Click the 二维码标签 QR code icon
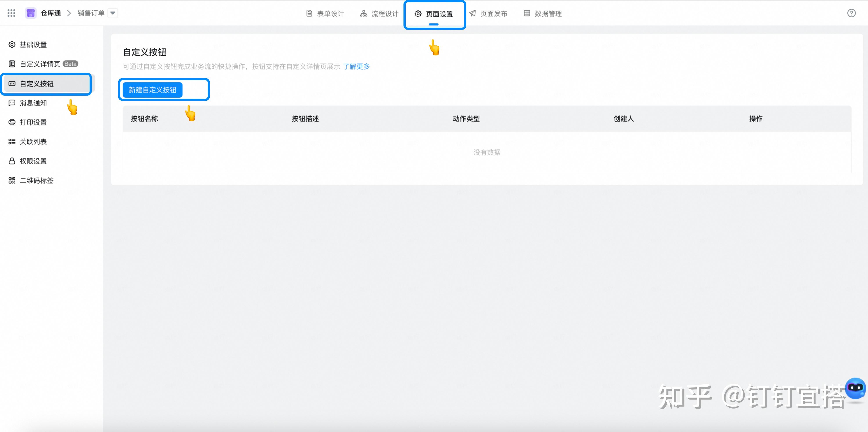 [12, 180]
